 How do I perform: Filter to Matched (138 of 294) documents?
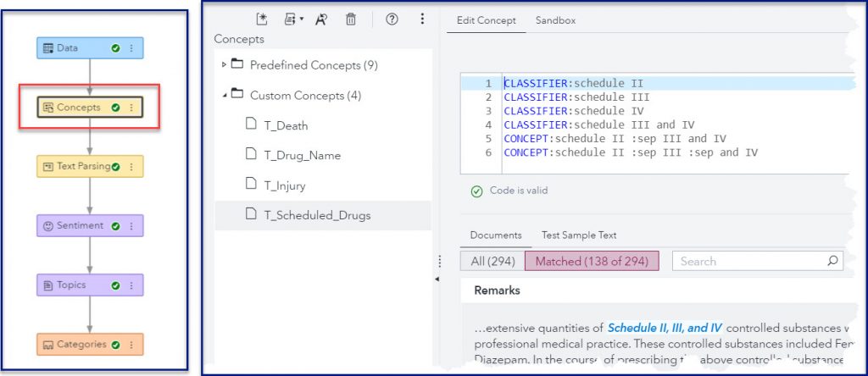click(592, 262)
